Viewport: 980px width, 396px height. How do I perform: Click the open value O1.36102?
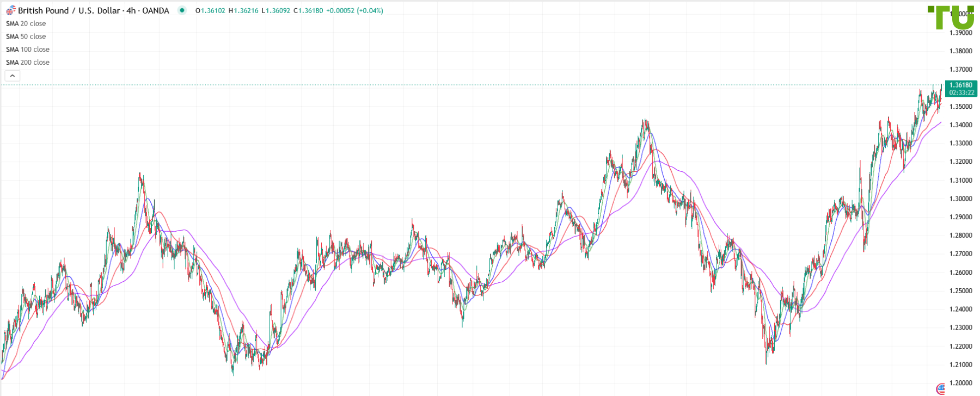[x=210, y=11]
